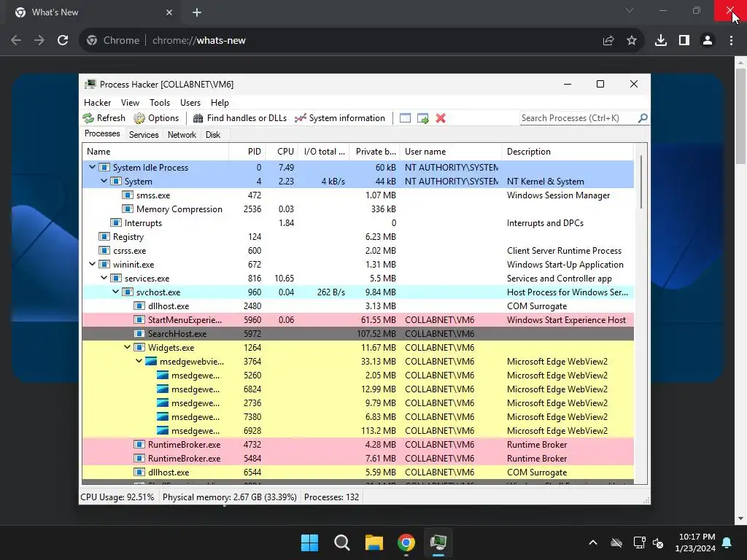Collapse the msedgewebview PID 3764 node
Image resolution: width=747 pixels, height=560 pixels.
[139, 361]
